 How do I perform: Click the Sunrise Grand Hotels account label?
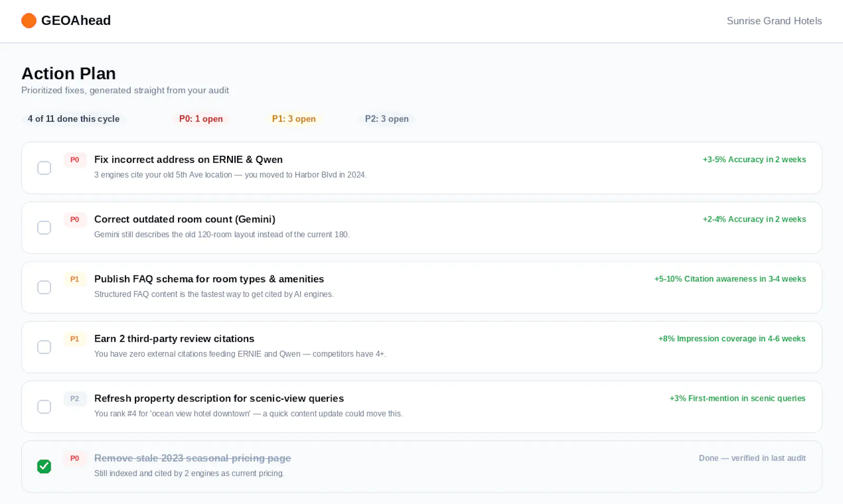(774, 21)
